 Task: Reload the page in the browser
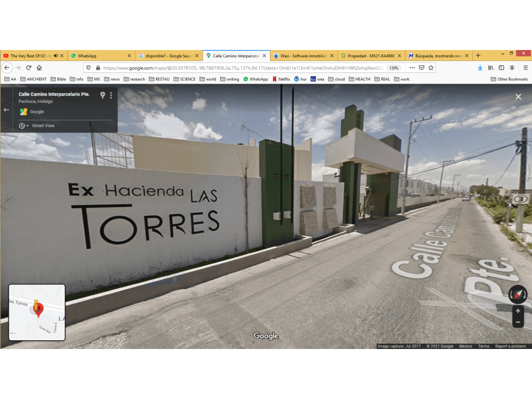coord(29,67)
